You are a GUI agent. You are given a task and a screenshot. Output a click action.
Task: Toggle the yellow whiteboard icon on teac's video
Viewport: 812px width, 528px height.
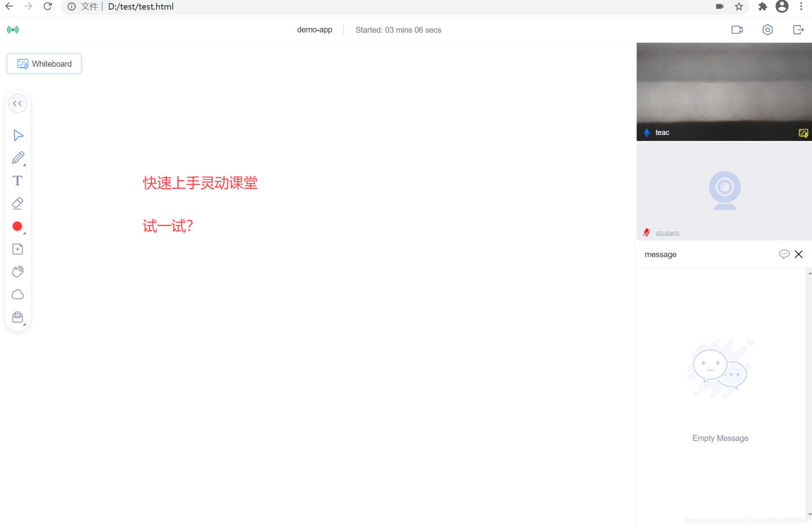(x=804, y=133)
